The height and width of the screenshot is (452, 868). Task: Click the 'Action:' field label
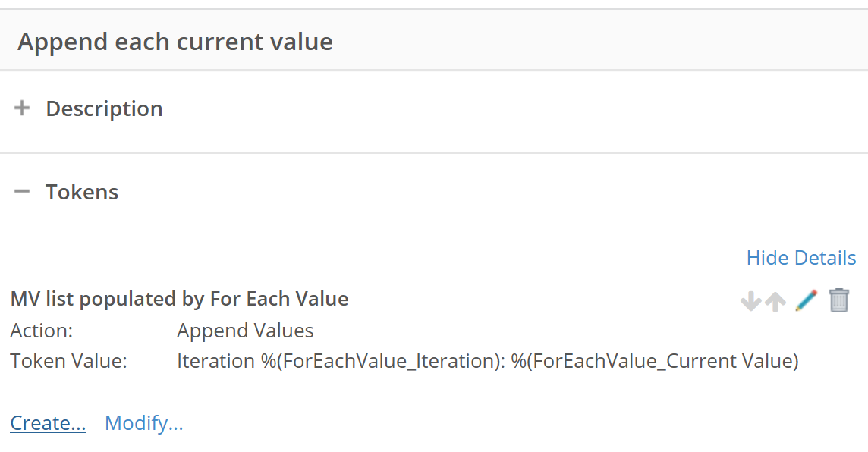coord(42,331)
